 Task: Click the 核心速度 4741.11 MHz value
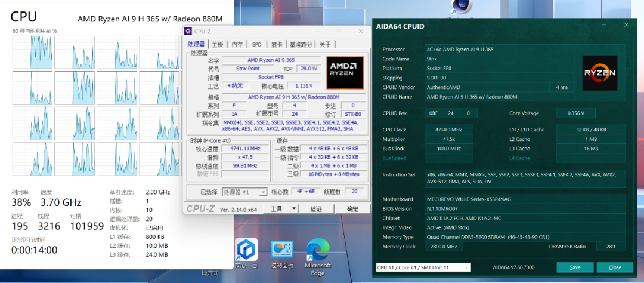click(246, 149)
